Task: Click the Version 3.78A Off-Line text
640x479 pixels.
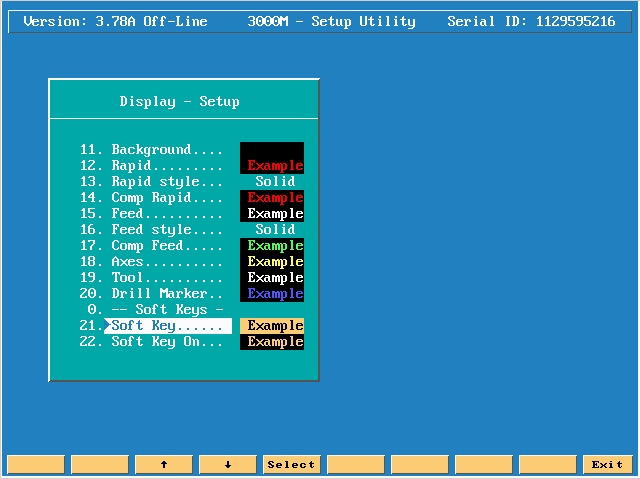Action: coord(116,21)
